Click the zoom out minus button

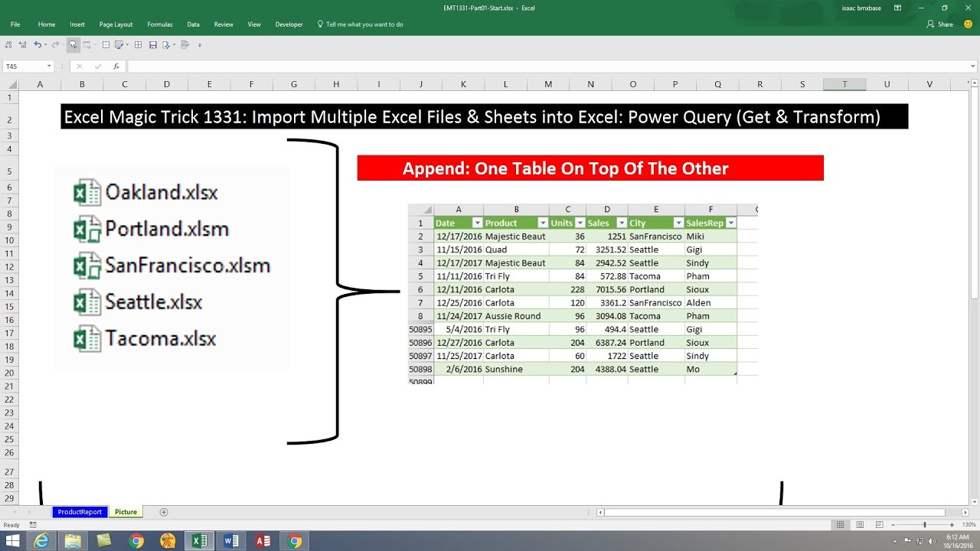(x=893, y=525)
